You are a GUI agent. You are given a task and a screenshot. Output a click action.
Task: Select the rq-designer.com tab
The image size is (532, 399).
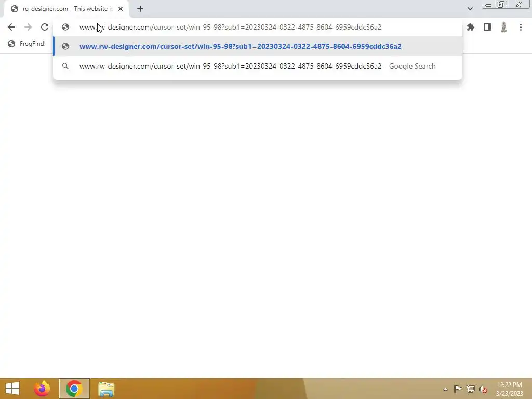[66, 9]
